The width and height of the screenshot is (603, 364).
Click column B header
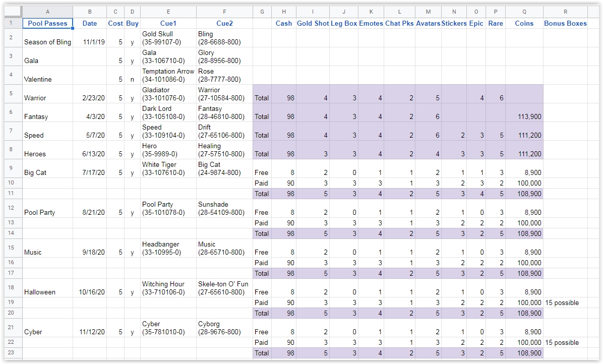pos(90,12)
